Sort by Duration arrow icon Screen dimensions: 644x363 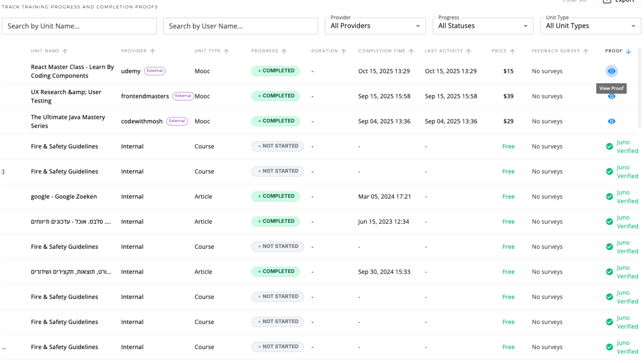344,51
